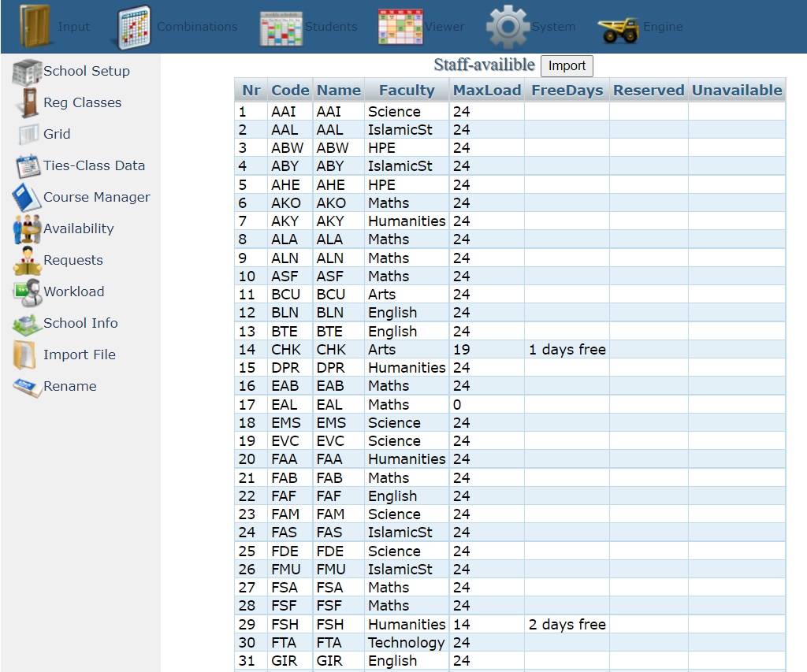Click the MaxLoad cell for EAL

(486, 405)
